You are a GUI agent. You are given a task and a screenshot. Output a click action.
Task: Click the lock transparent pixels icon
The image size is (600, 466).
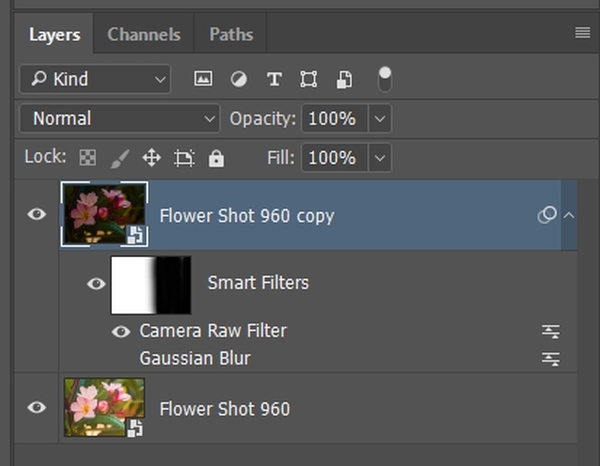coord(87,158)
